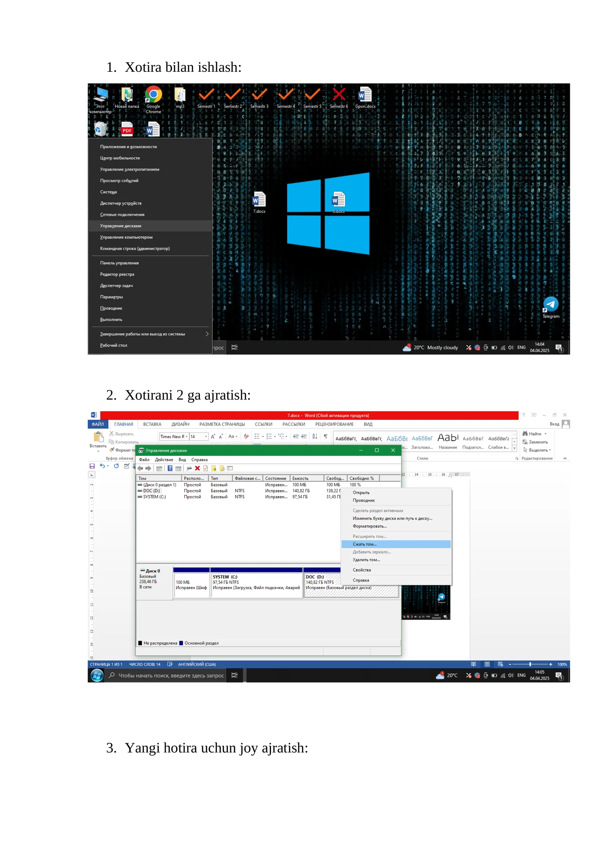
Task: Click Вход sign-in link in Word
Action: tap(555, 424)
